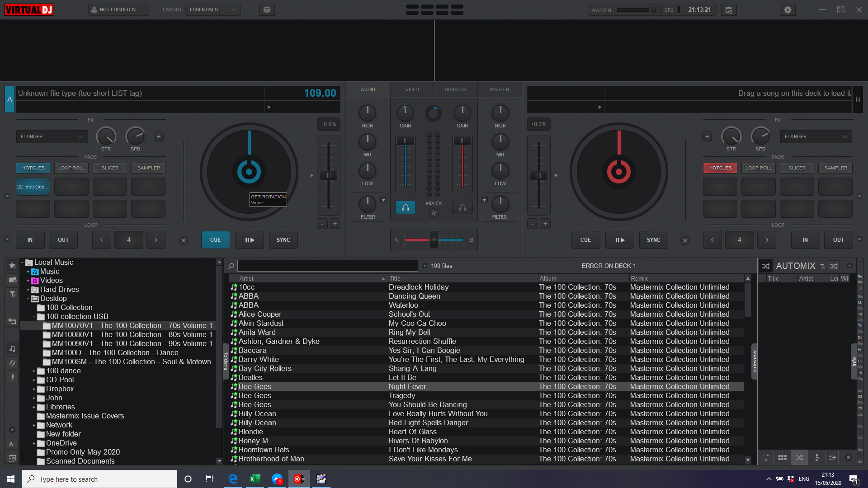Click the vinyl mode icon next to deck B Cue

[685, 240]
